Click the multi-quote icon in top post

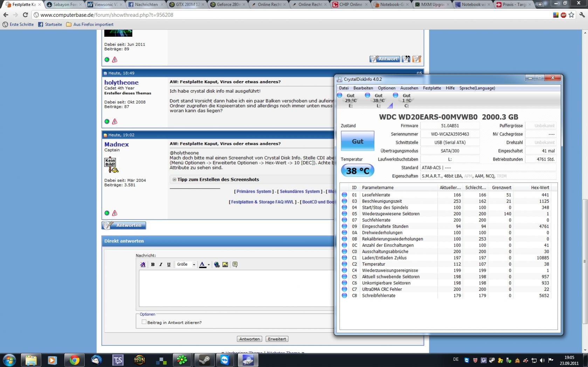pos(406,59)
